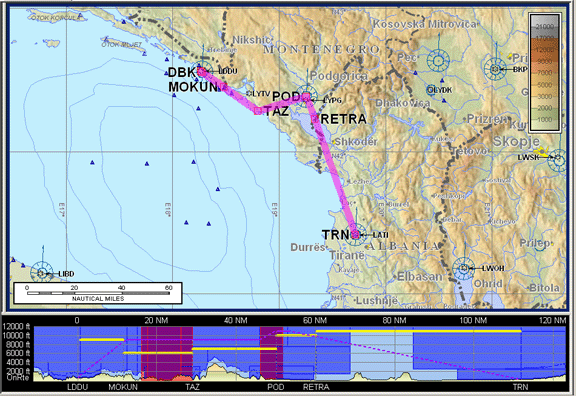Screen dimensions: 576x396
Task: Click the LYTV airport marker
Action: point(249,93)
